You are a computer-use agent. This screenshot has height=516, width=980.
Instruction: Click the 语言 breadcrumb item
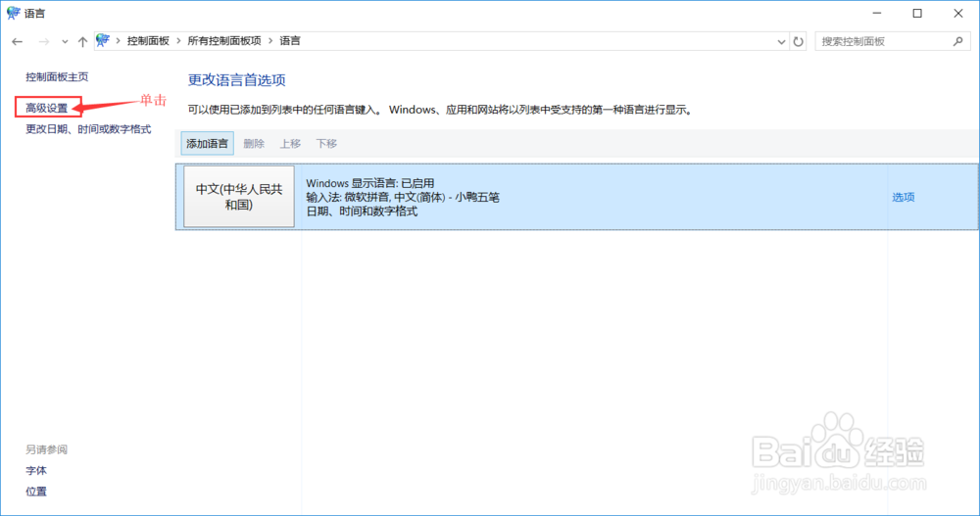tap(290, 41)
